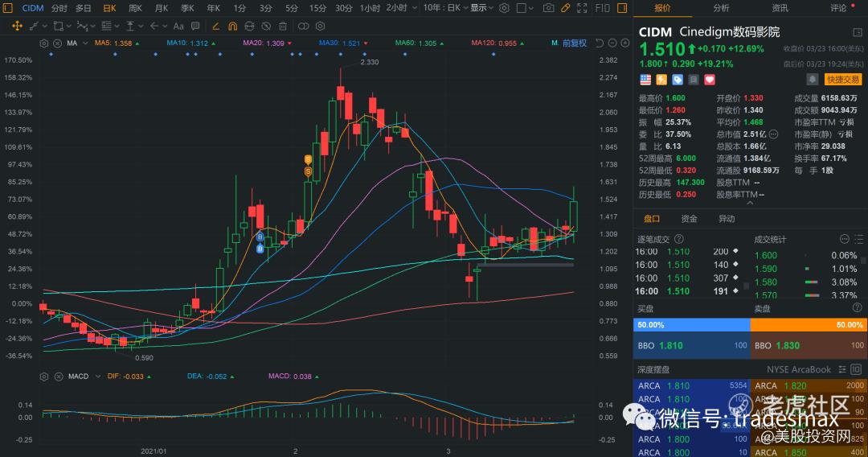Open the layout square dropdown
The height and width of the screenshot is (457, 868).
525,8
